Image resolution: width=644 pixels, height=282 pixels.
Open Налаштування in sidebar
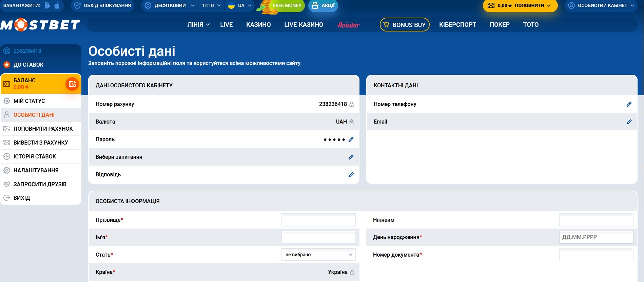[41, 170]
